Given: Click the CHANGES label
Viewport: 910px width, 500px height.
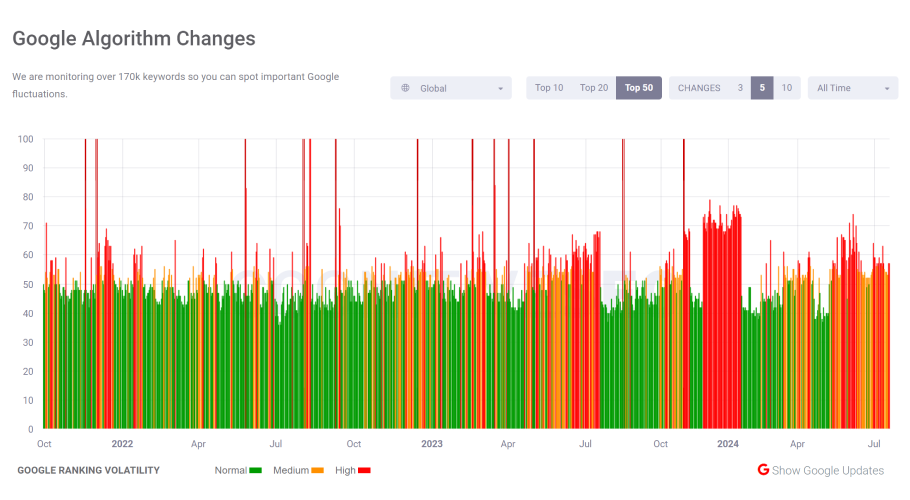Looking at the screenshot, I should pos(699,88).
